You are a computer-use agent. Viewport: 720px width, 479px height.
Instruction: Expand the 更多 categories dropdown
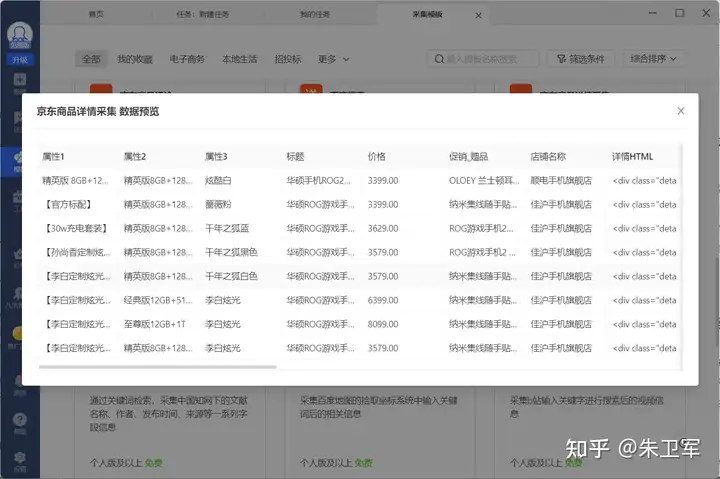(334, 59)
